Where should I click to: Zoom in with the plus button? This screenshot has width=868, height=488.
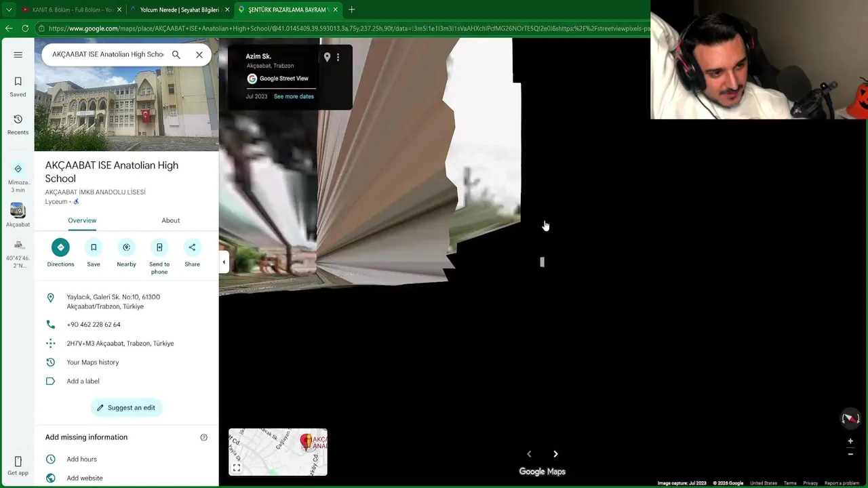[x=850, y=441]
